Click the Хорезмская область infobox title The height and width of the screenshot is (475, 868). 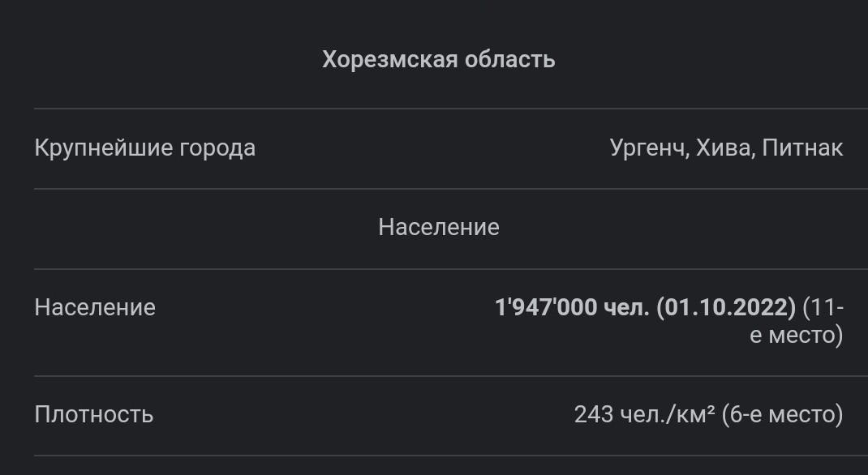[438, 59]
